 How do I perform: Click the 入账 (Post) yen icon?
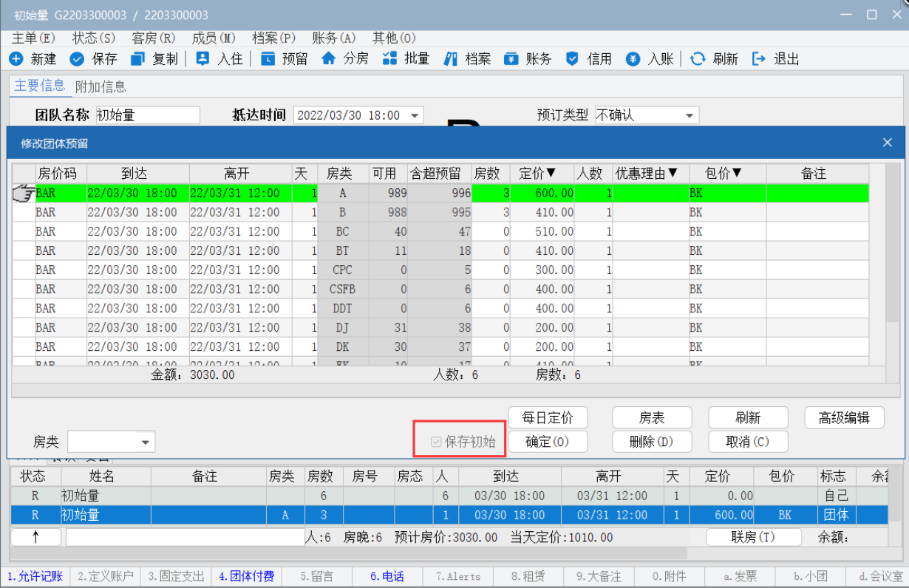point(633,59)
